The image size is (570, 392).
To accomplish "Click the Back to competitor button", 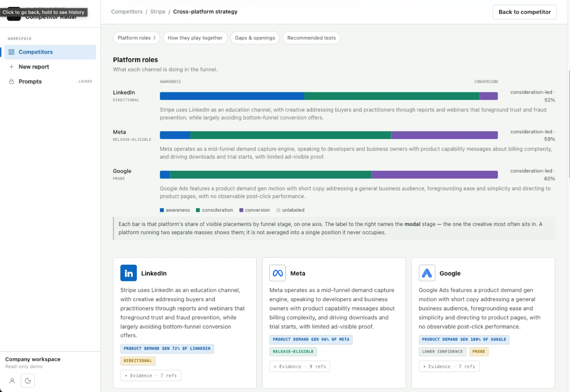I will 524,12.
